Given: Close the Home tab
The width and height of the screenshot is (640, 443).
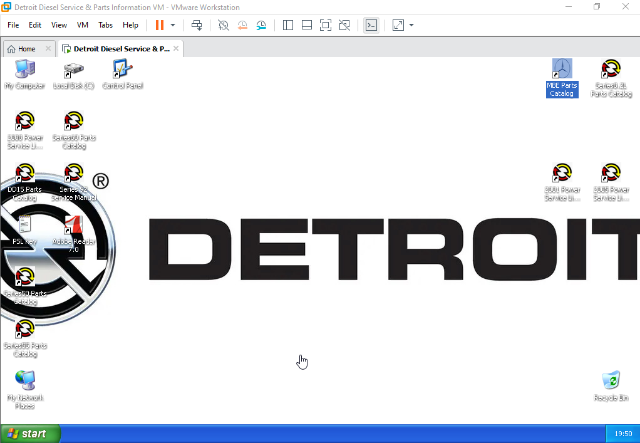Looking at the screenshot, I should [48, 49].
